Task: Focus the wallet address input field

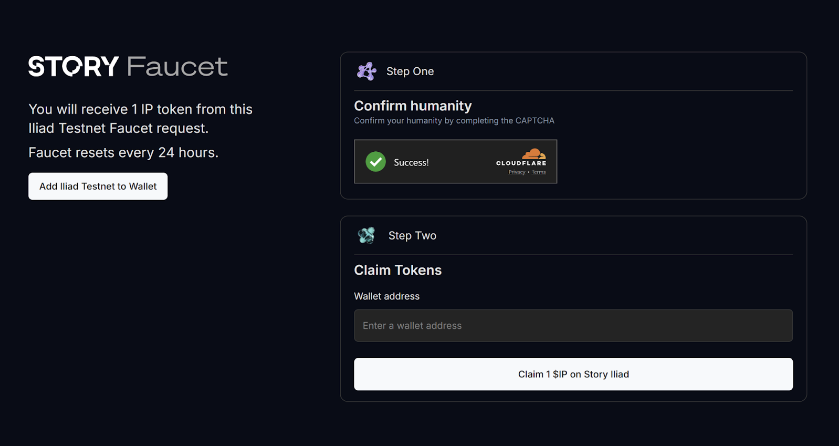Action: 573,325
